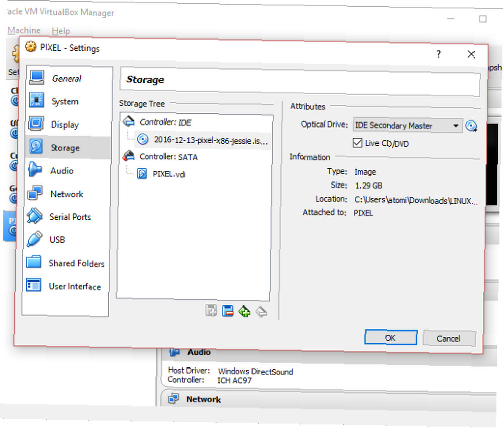504x429 pixels.
Task: Click the Audio section header in VirtualBox Manager
Action: 199,352
